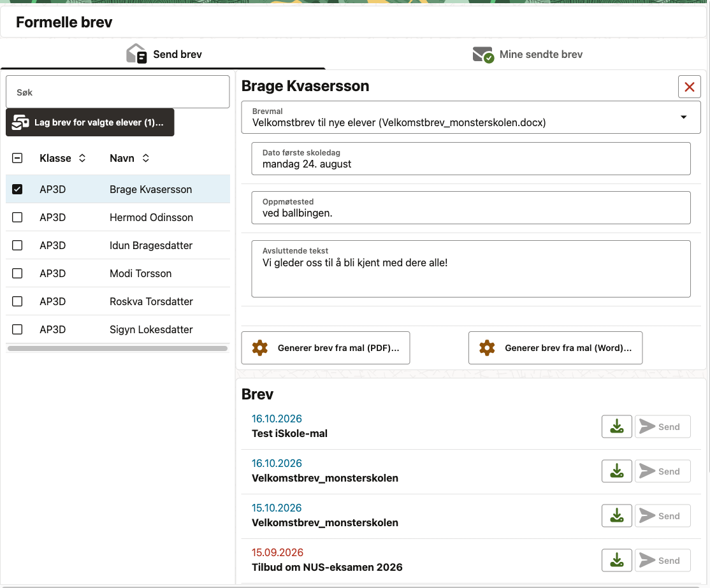This screenshot has height=588, width=710.
Task: Toggle the select-all checkbox in table header
Action: click(x=17, y=158)
